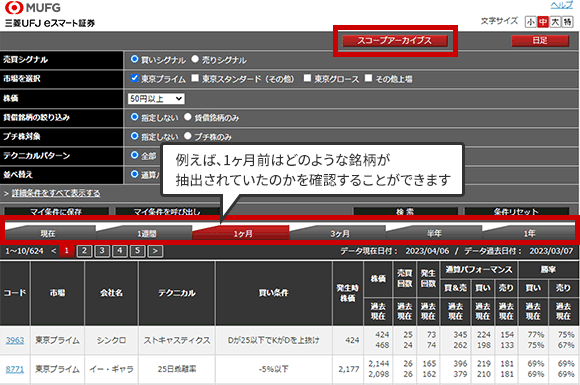
Task: Uncheck the 東京プライム checkbox
Action: coord(135,78)
